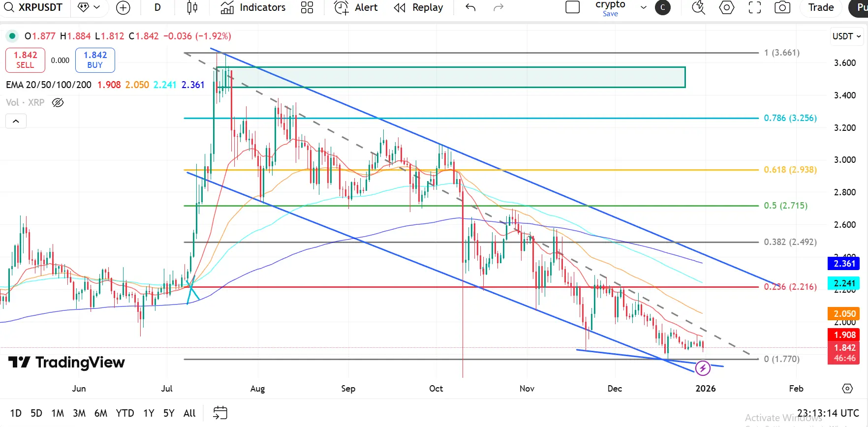This screenshot has width=868, height=427.
Task: Create a new Alert
Action: 356,7
